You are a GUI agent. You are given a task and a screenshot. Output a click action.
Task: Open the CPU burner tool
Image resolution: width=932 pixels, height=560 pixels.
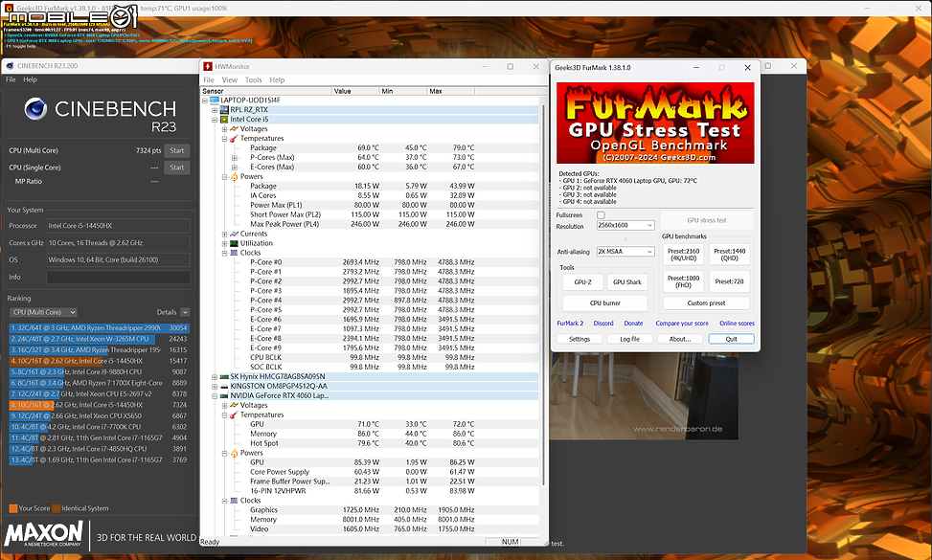click(x=605, y=302)
